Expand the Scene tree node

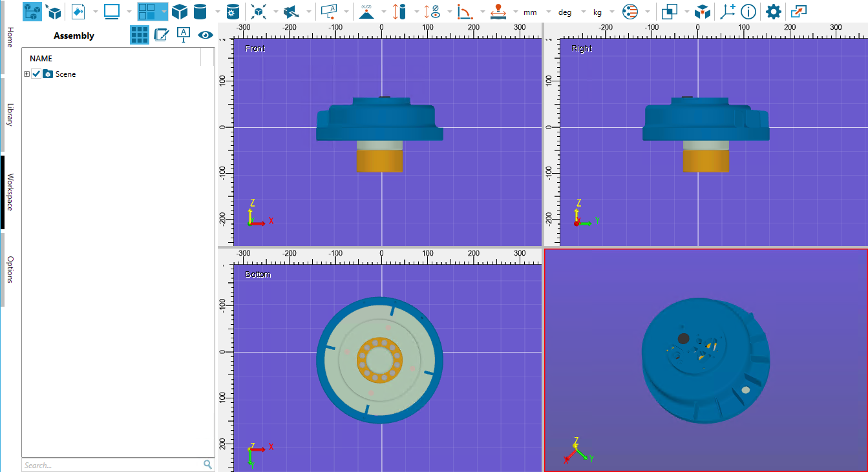point(26,74)
